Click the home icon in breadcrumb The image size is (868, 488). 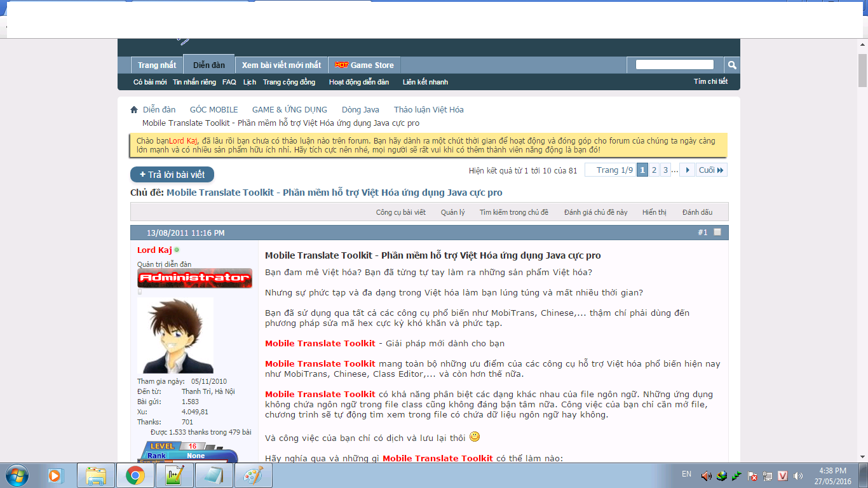coord(134,110)
